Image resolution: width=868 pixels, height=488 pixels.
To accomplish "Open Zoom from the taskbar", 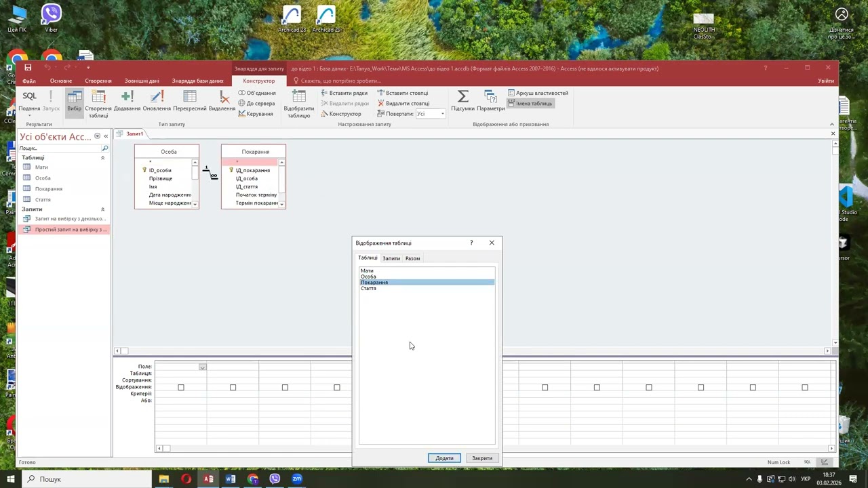I will pyautogui.click(x=297, y=479).
